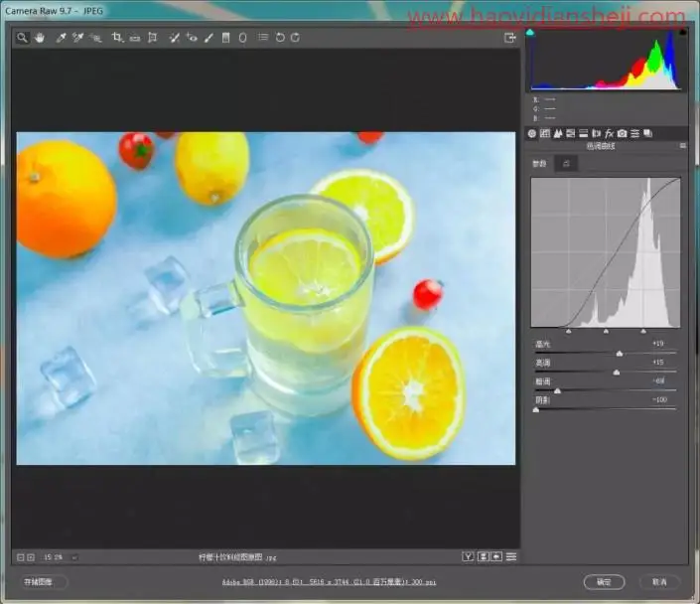The image size is (700, 604).
Task: Click the middle curve region split marker
Action: 606,331
